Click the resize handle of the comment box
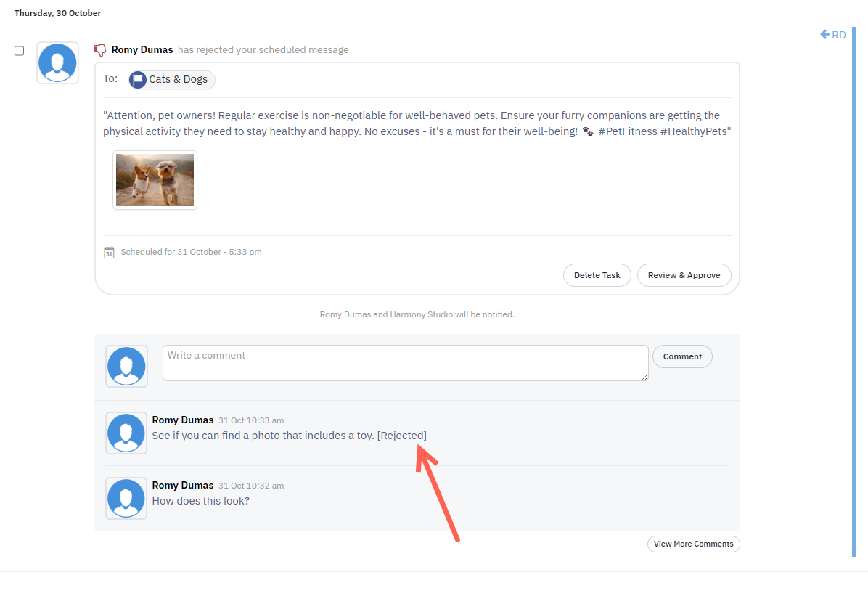Image resolution: width=868 pixels, height=604 pixels. point(644,377)
